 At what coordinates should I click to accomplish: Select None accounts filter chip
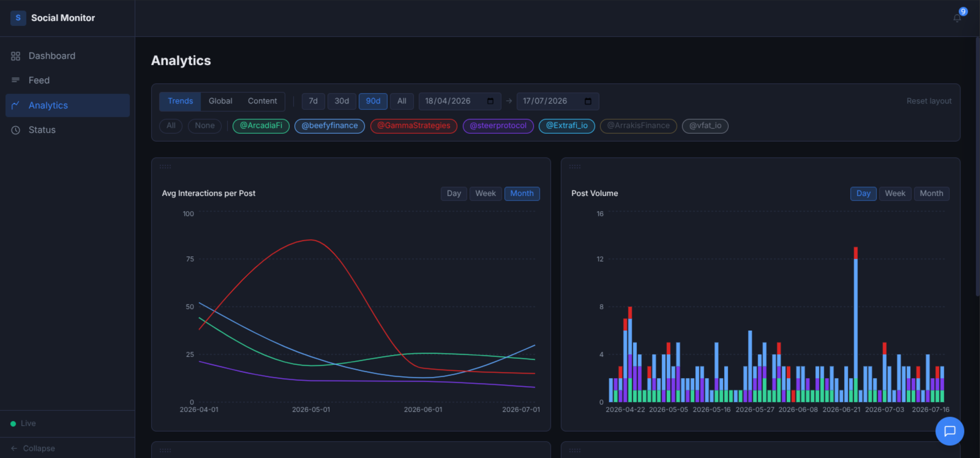coord(204,126)
